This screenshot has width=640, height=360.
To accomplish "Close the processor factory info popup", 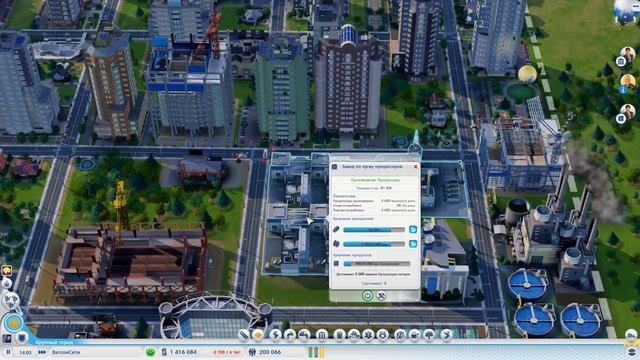I will point(416,167).
